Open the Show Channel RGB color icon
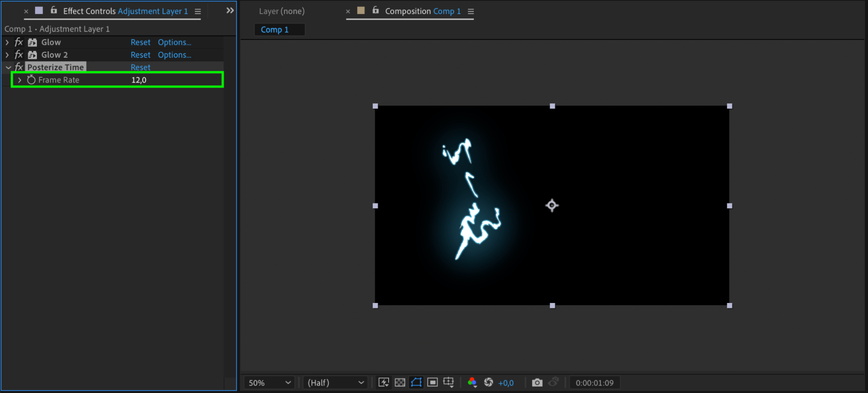The height and width of the screenshot is (393, 868). coord(472,383)
